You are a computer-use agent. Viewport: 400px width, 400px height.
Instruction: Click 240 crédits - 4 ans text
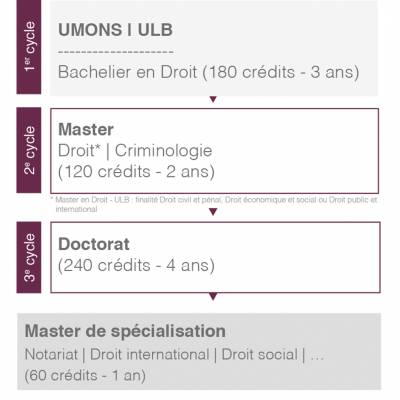[x=136, y=266]
